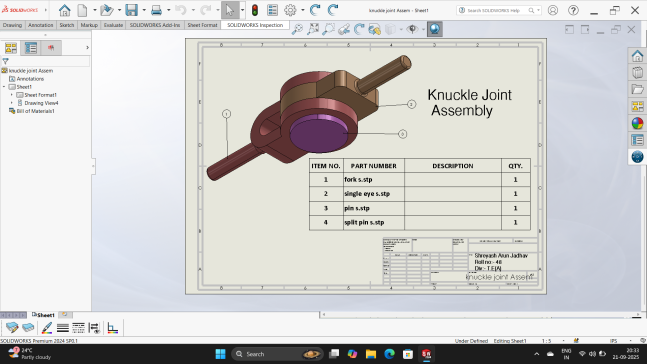The width and height of the screenshot is (647, 364).
Task: Switch to the Annotation ribbon tab
Action: pos(40,25)
